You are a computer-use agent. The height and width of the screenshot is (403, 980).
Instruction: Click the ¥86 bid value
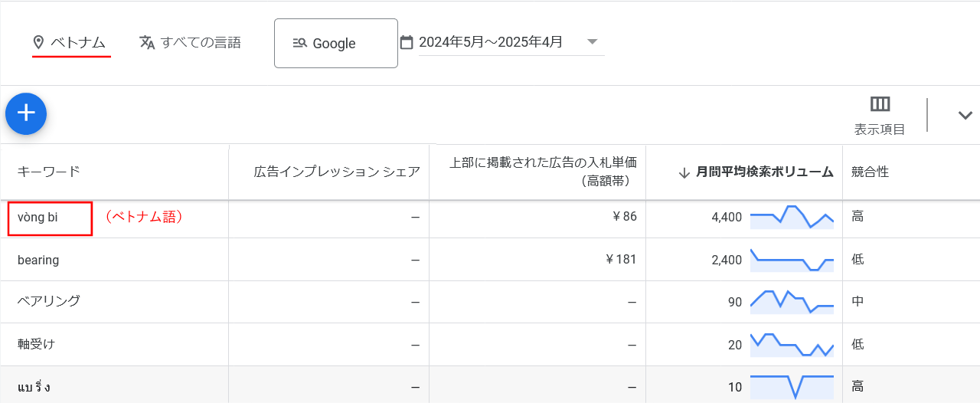(625, 217)
